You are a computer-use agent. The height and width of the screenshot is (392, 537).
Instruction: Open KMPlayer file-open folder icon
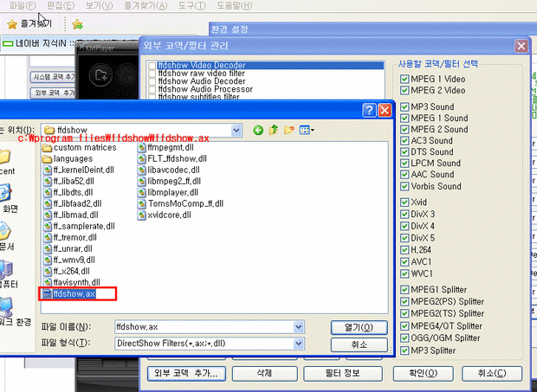click(101, 74)
